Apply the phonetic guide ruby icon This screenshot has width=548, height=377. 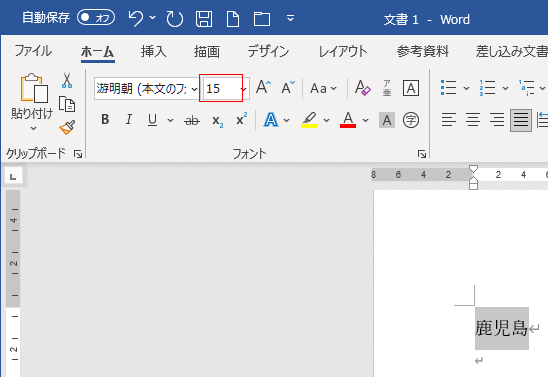pyautogui.click(x=387, y=88)
